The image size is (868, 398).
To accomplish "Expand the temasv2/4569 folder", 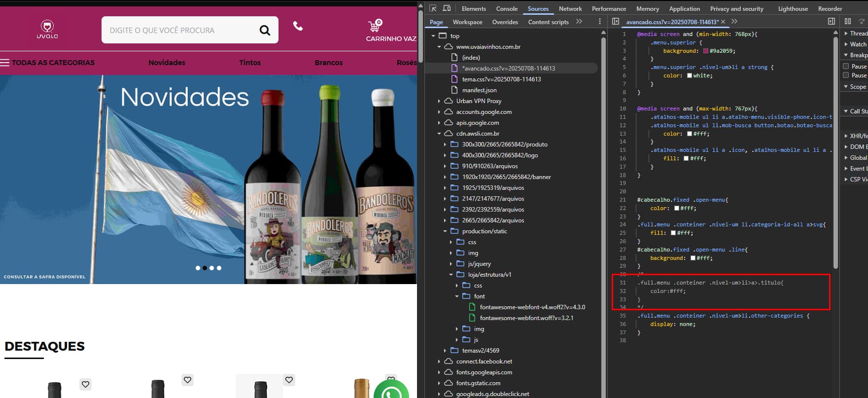I will [x=445, y=351].
